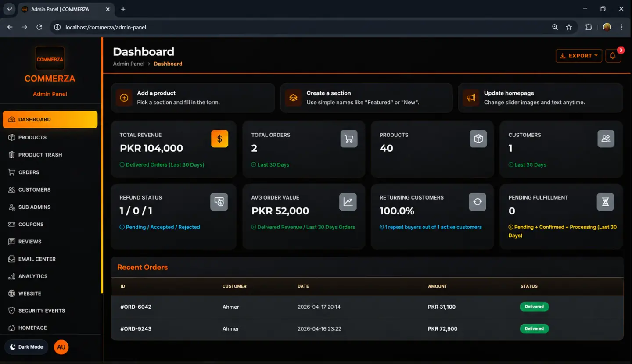Click the AU user avatar
Image resolution: width=632 pixels, height=364 pixels.
pos(61,347)
